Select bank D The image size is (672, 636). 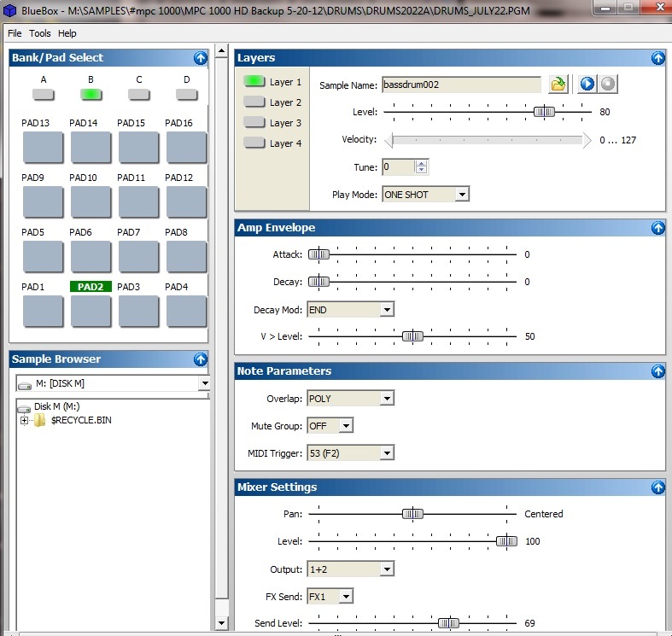click(x=186, y=94)
